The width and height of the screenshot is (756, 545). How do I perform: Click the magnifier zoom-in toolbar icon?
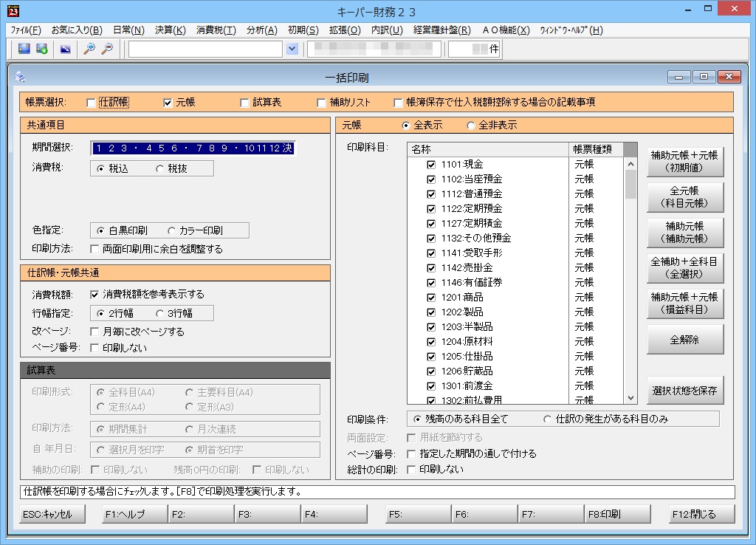tap(89, 49)
